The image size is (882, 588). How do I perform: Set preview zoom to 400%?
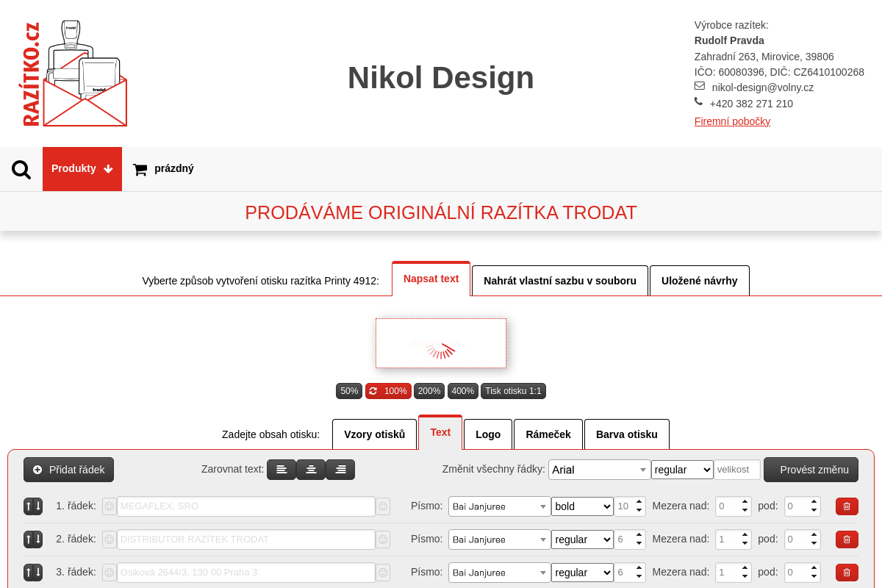coord(463,391)
